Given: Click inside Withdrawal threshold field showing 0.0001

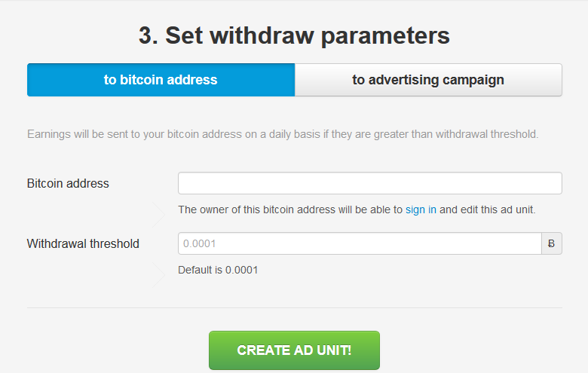Looking at the screenshot, I should [x=360, y=243].
